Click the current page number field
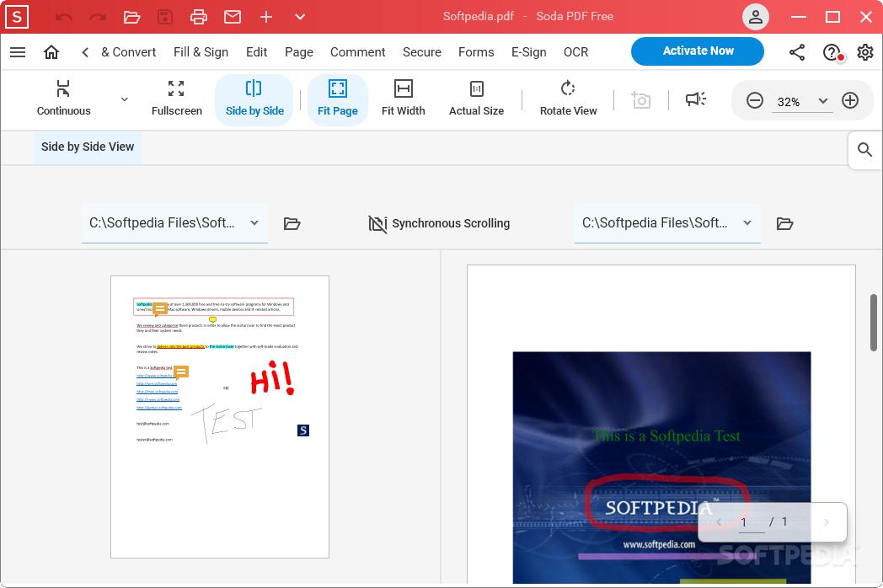Image resolution: width=883 pixels, height=588 pixels. [x=752, y=522]
